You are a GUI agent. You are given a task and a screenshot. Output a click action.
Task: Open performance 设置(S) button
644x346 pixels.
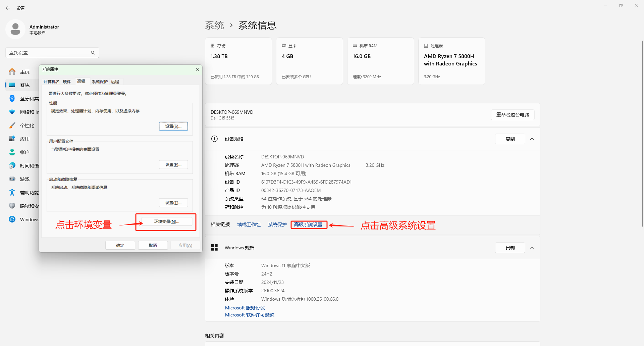click(x=173, y=126)
